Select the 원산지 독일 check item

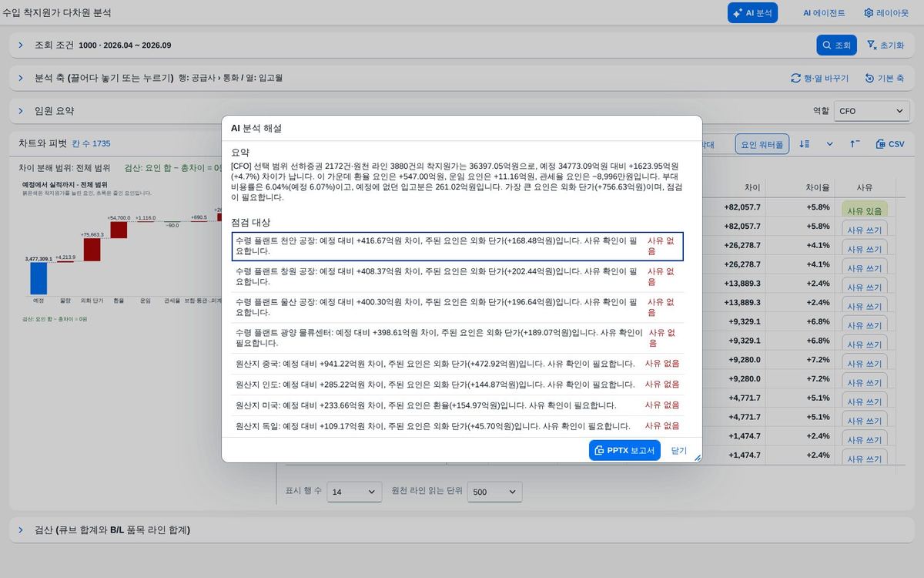tap(457, 425)
